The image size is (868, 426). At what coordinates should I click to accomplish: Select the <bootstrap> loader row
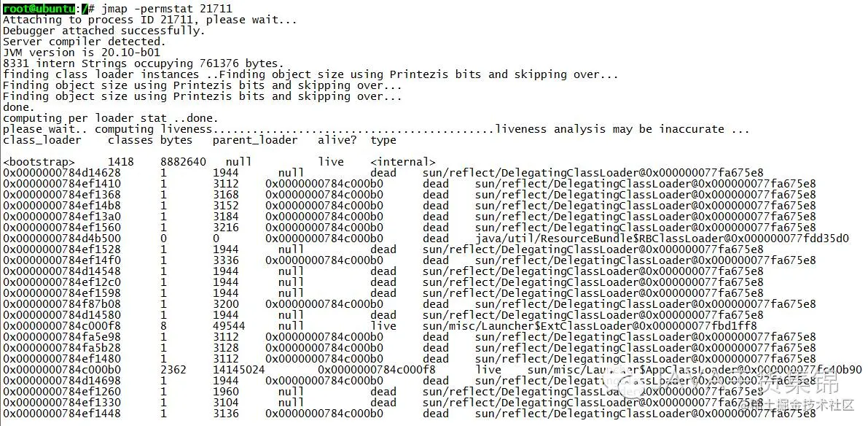(219, 162)
